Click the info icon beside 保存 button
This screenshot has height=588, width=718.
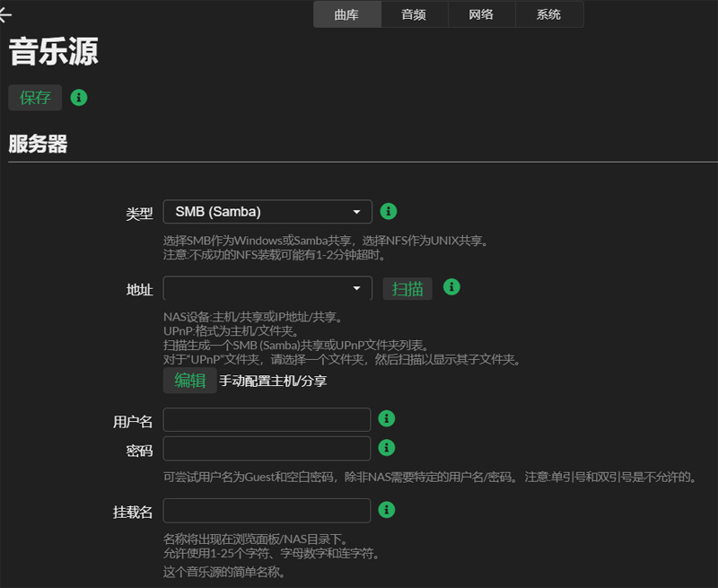[78, 98]
